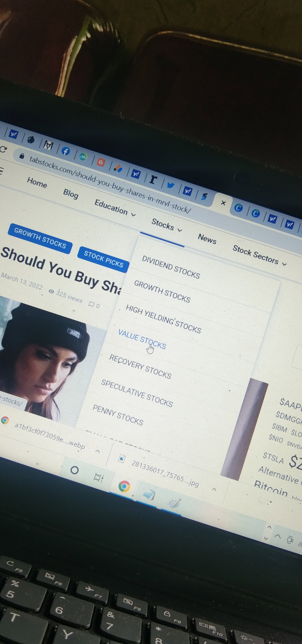Pick PENNY STOCKS from the menu

pyautogui.click(x=118, y=415)
